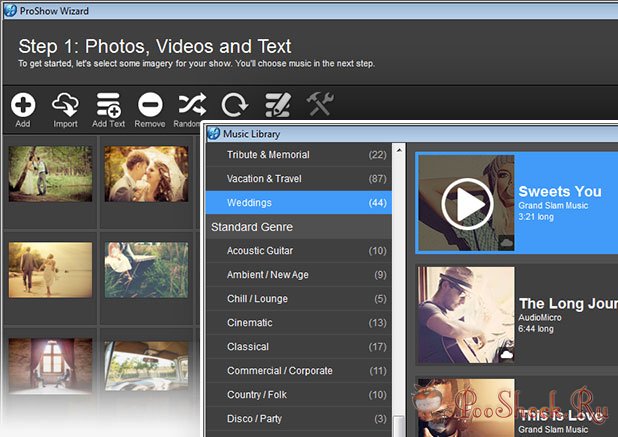The width and height of the screenshot is (618, 437).
Task: Click the rotate arrow toolbar icon
Action: click(x=235, y=105)
